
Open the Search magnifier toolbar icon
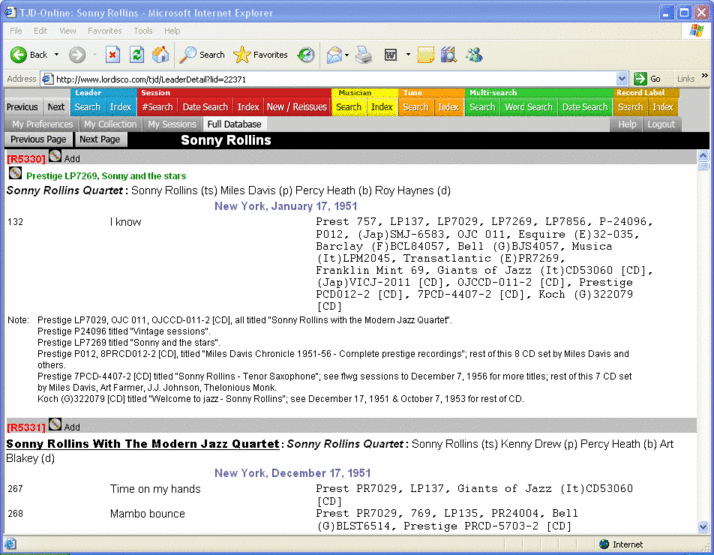188,55
